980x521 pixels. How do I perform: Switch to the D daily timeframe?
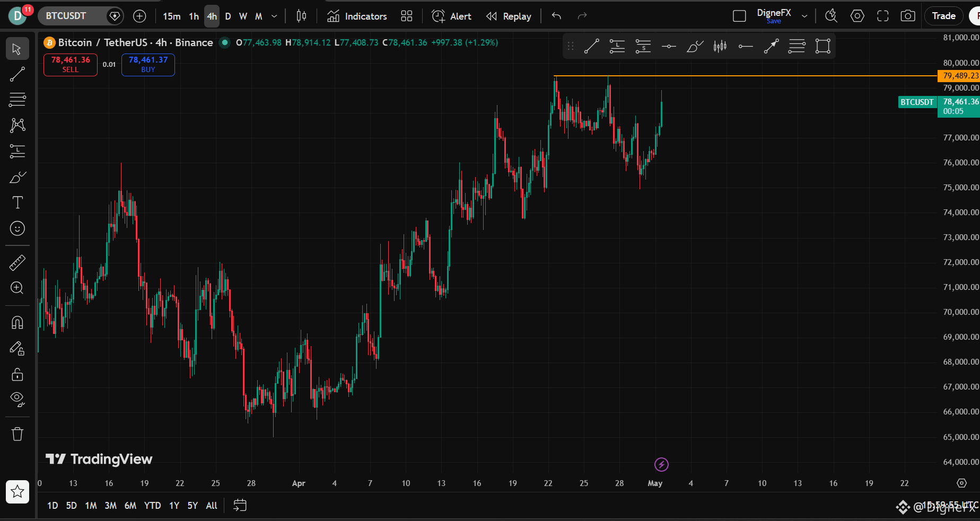pos(228,16)
